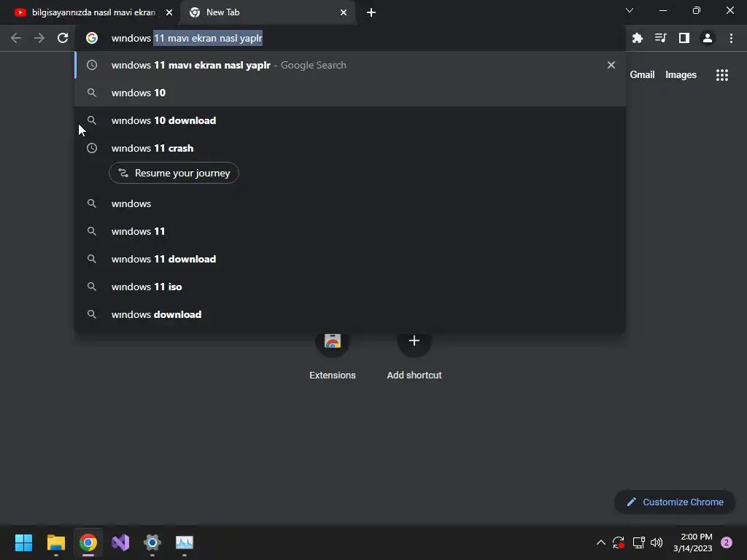Open the Windows Start menu

(23, 542)
